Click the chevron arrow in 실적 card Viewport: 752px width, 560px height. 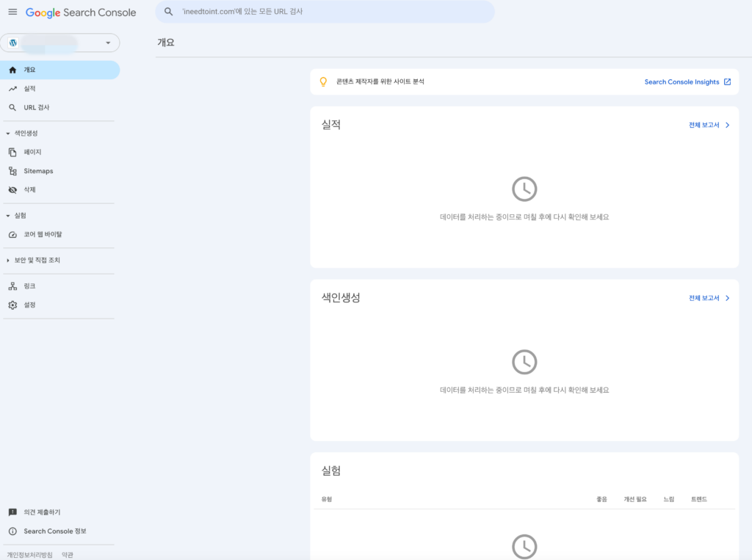[x=728, y=125]
